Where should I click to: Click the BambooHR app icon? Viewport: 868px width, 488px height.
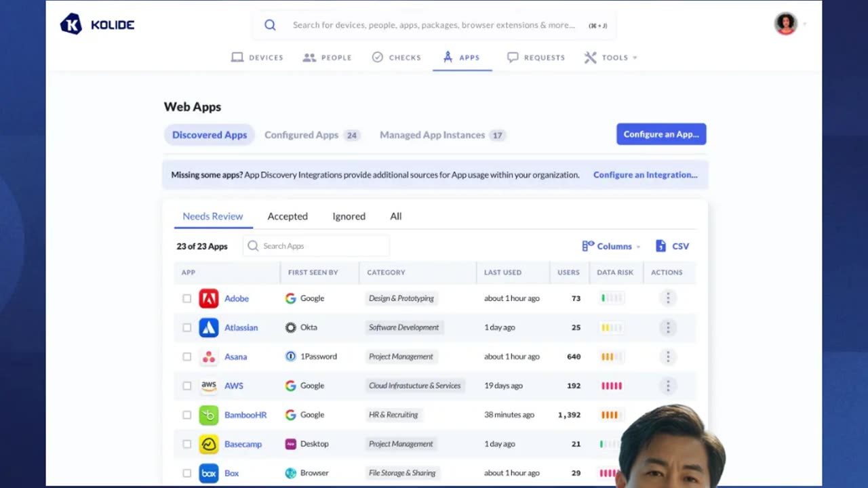(x=209, y=415)
